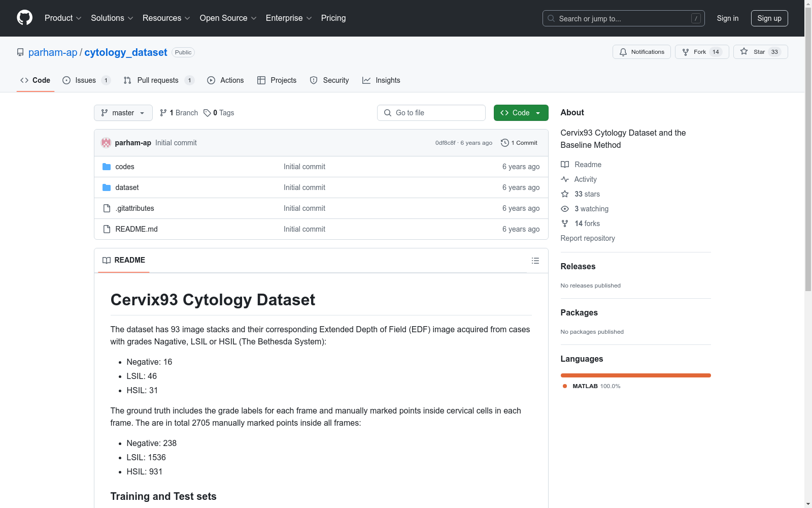Screen dimensions: 812x508
Task: Open the Packages heading link
Action: click(x=579, y=312)
